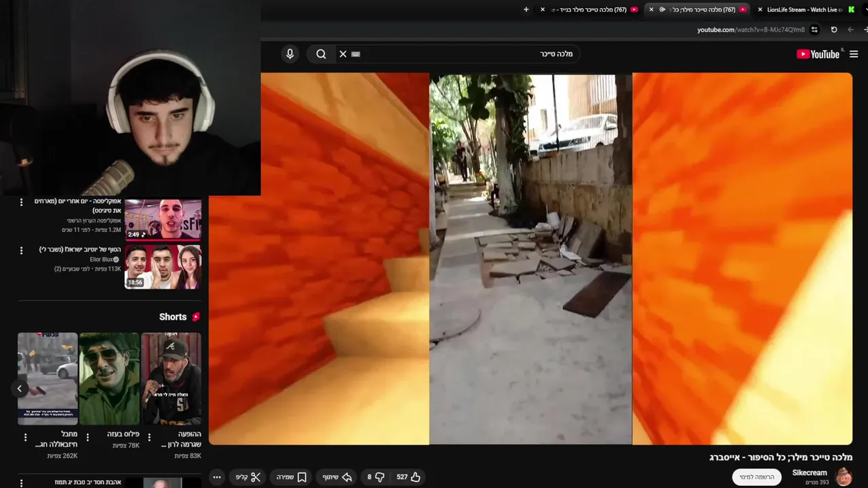The height and width of the screenshot is (488, 868).
Task: Open options for אהבת חסד video row
Action: (x=21, y=483)
